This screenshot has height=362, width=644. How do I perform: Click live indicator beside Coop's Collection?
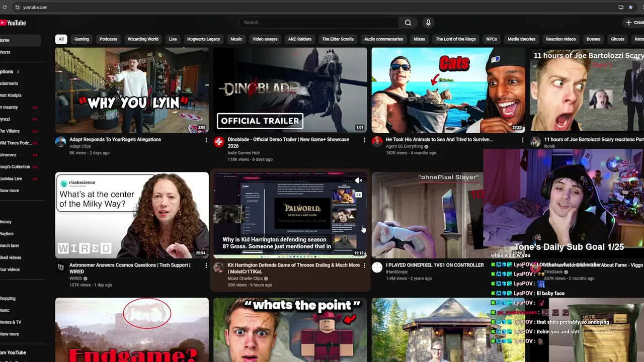point(35,167)
